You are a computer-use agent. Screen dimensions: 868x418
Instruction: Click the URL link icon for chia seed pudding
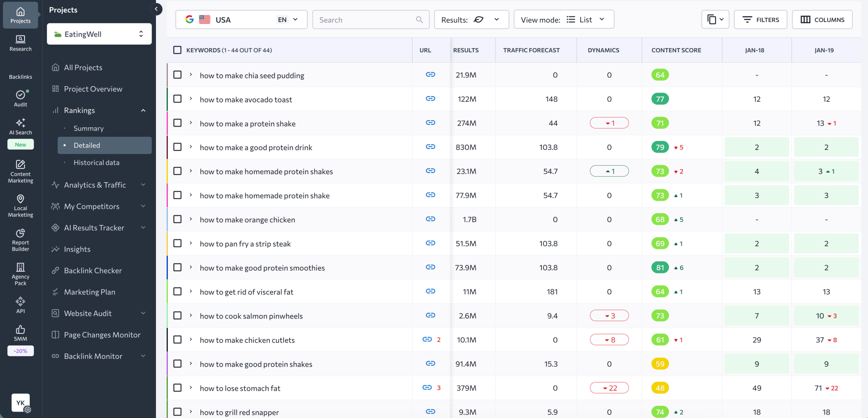(x=430, y=74)
